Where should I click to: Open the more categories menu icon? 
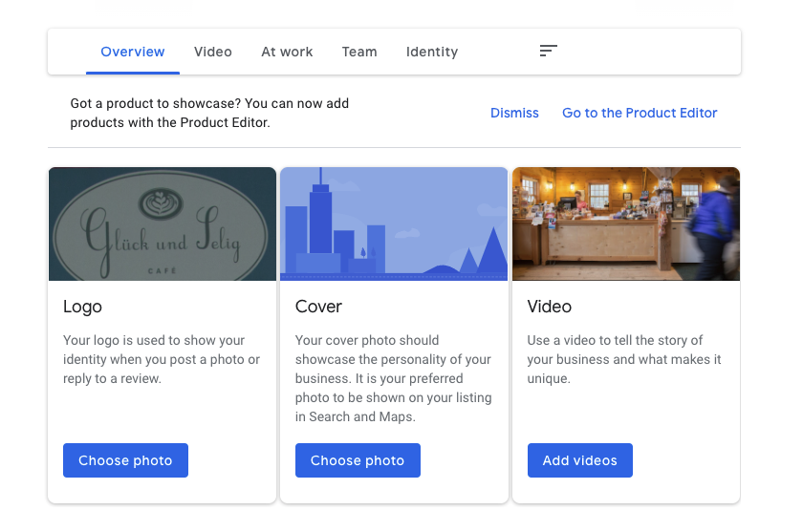548,51
